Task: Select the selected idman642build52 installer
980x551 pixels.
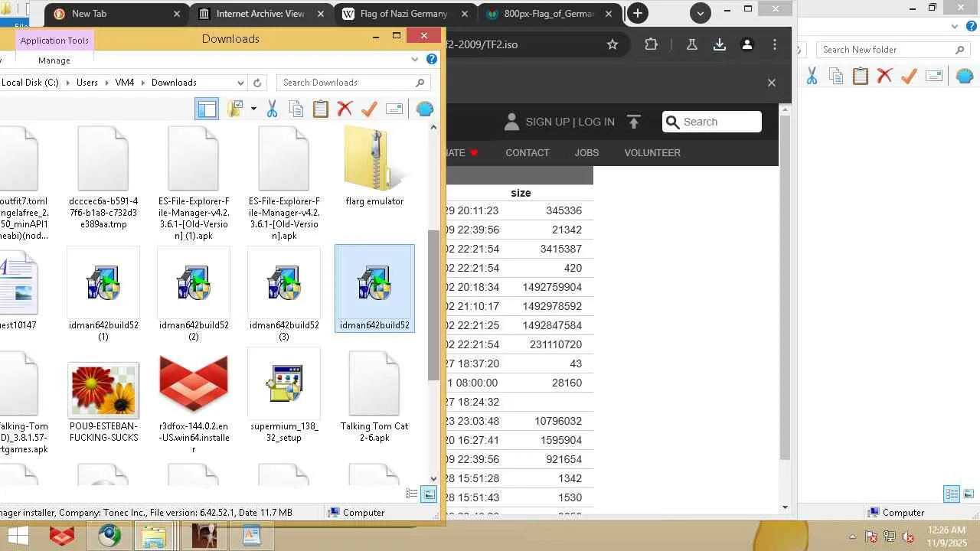Action: point(374,289)
